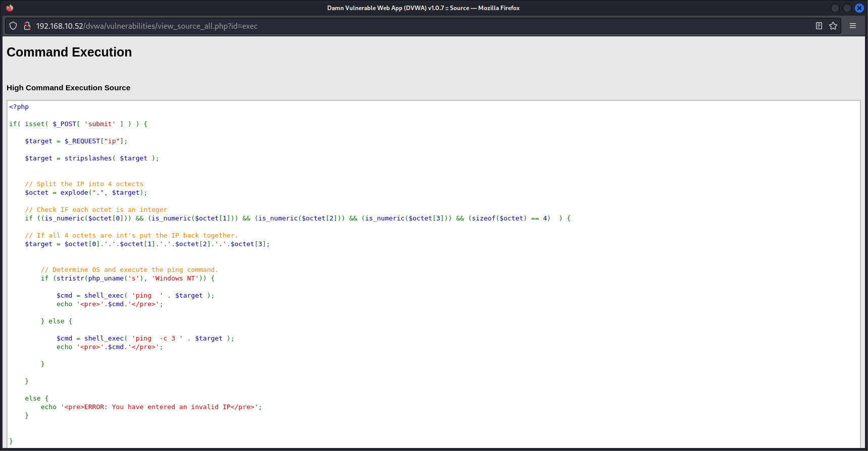Click the 'Command Execution' heading
Screen dimensions: 868x451
point(69,52)
